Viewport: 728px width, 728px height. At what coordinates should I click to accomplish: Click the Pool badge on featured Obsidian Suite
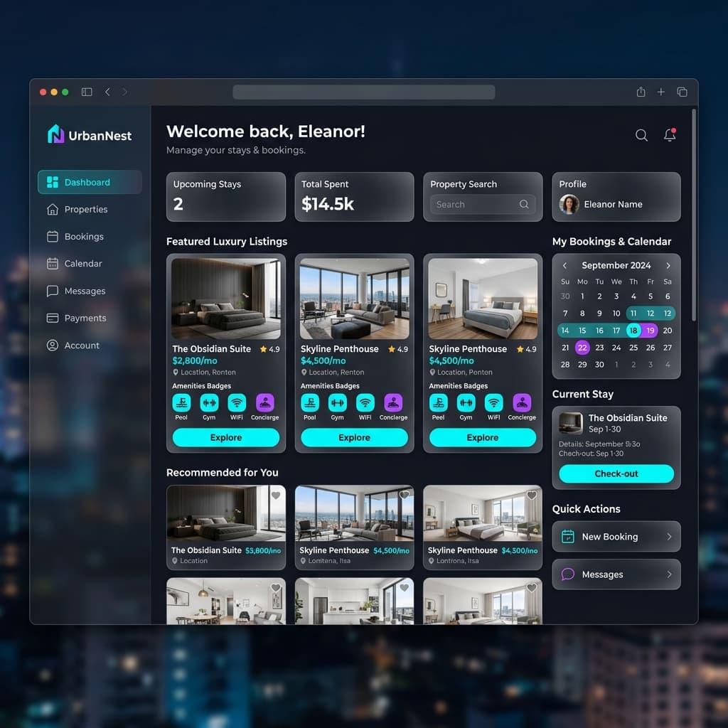(x=181, y=402)
